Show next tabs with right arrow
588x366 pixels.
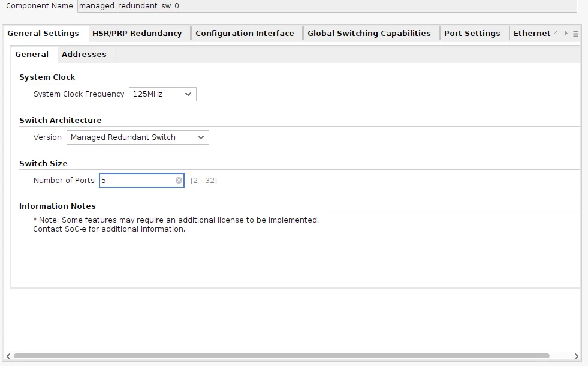[x=566, y=34]
